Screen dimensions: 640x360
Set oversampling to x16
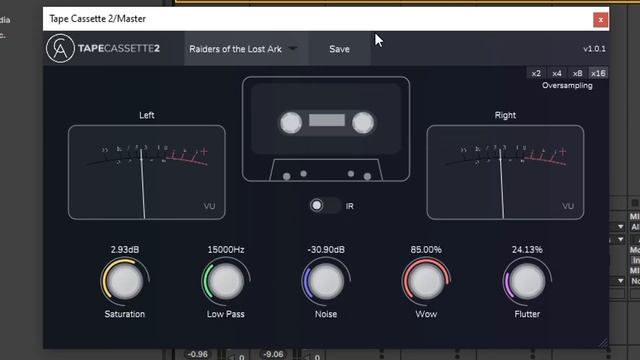[x=598, y=73]
